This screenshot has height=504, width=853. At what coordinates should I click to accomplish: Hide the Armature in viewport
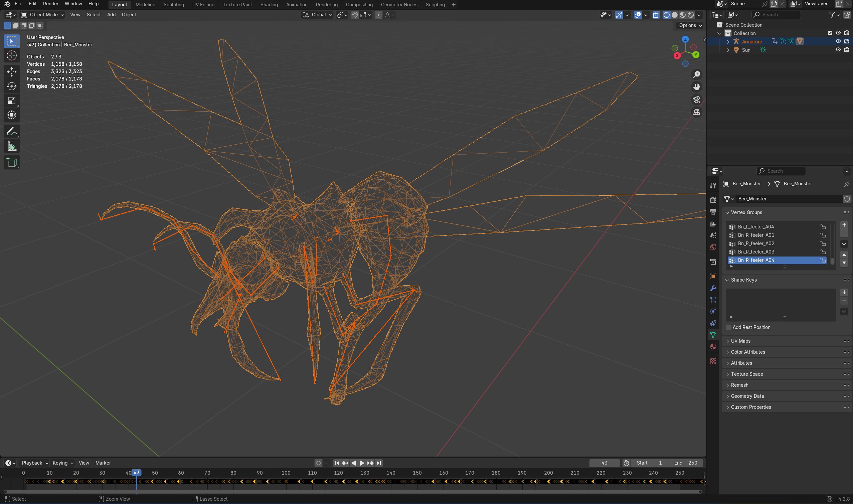pos(838,41)
